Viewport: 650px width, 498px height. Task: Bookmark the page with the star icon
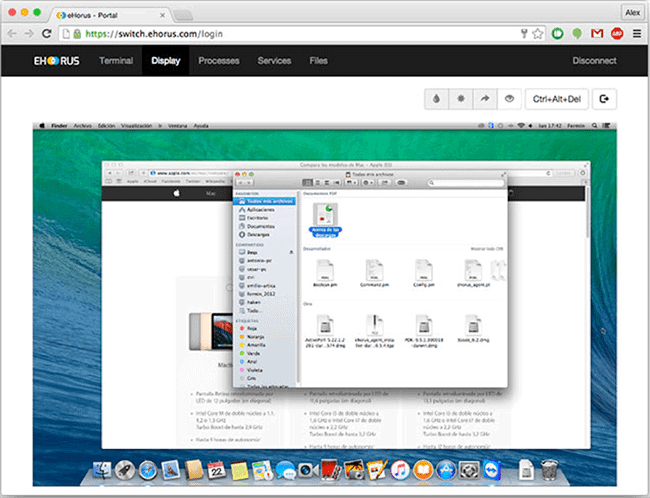coord(538,34)
